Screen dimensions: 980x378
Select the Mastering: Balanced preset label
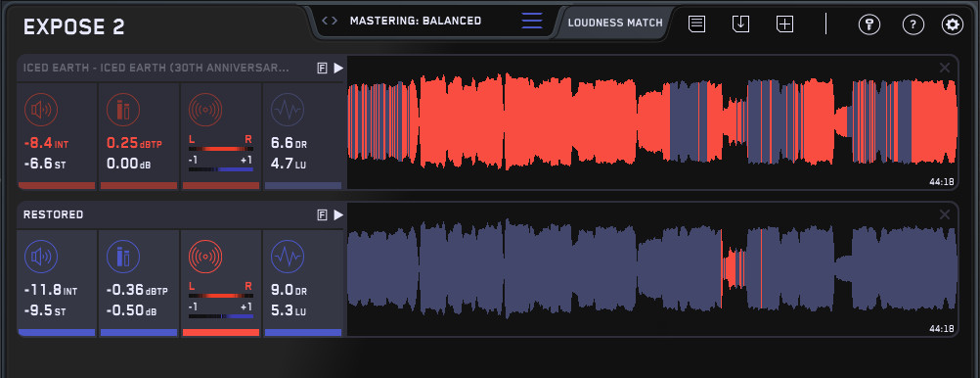pos(416,21)
